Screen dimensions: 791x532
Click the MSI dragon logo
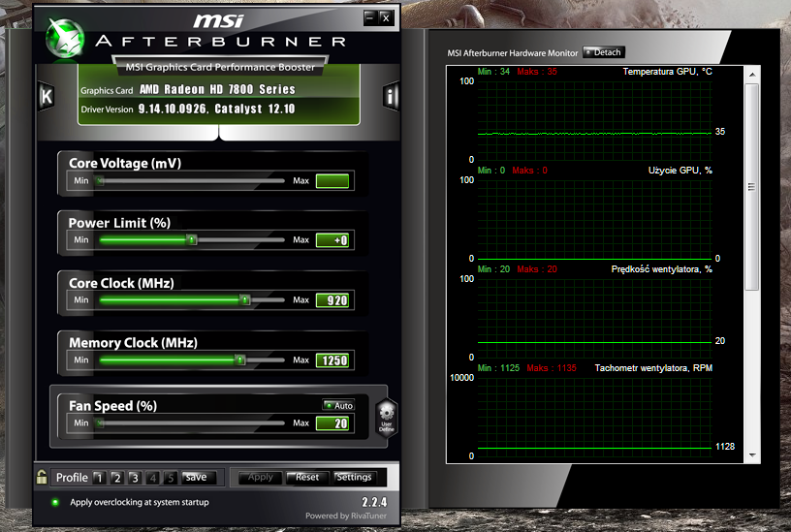tap(64, 38)
